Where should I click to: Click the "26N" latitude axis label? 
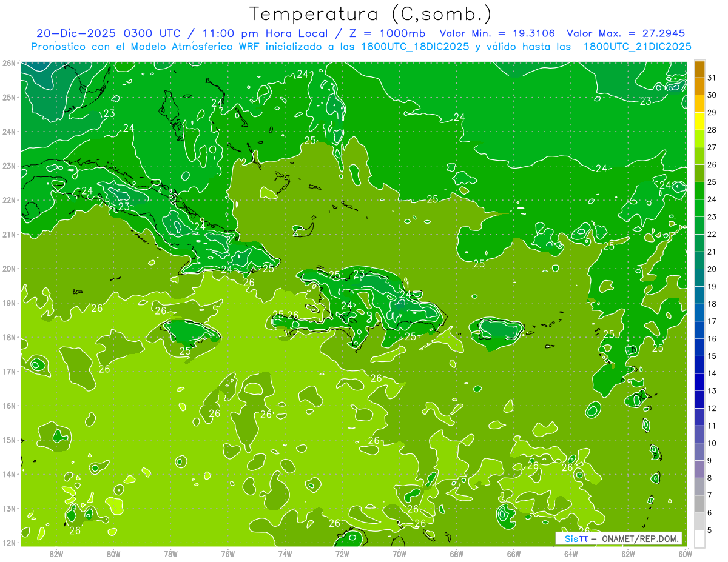(9, 63)
